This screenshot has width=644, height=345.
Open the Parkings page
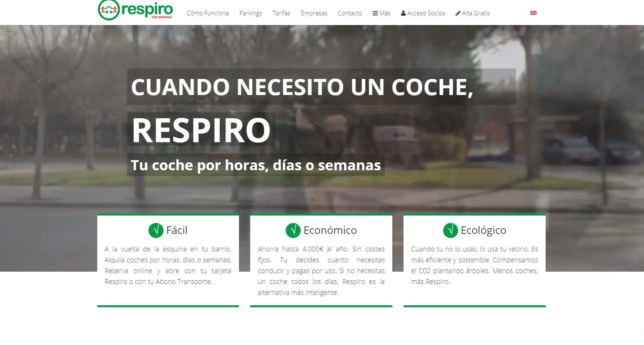251,13
